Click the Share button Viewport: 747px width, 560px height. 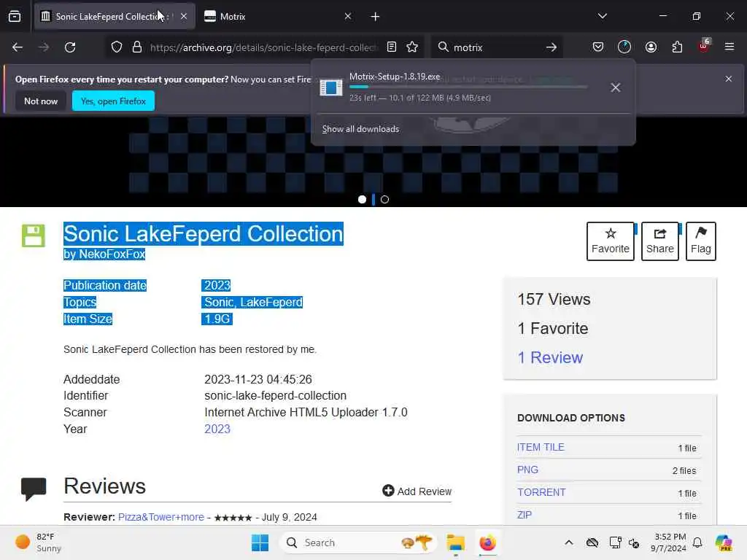click(x=659, y=241)
